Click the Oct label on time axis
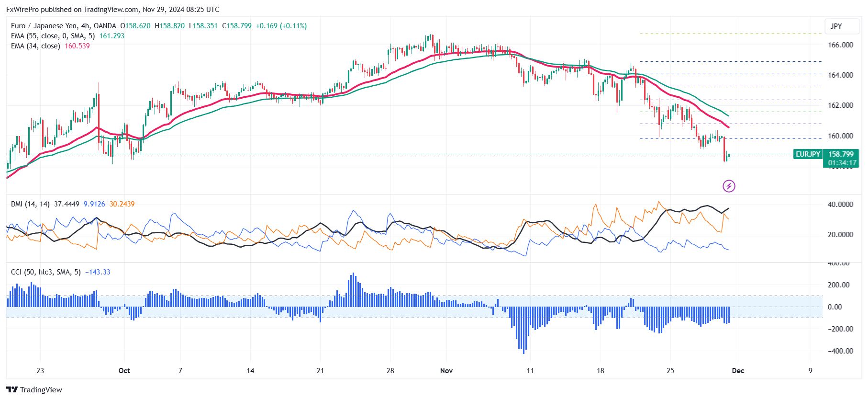 [x=124, y=371]
